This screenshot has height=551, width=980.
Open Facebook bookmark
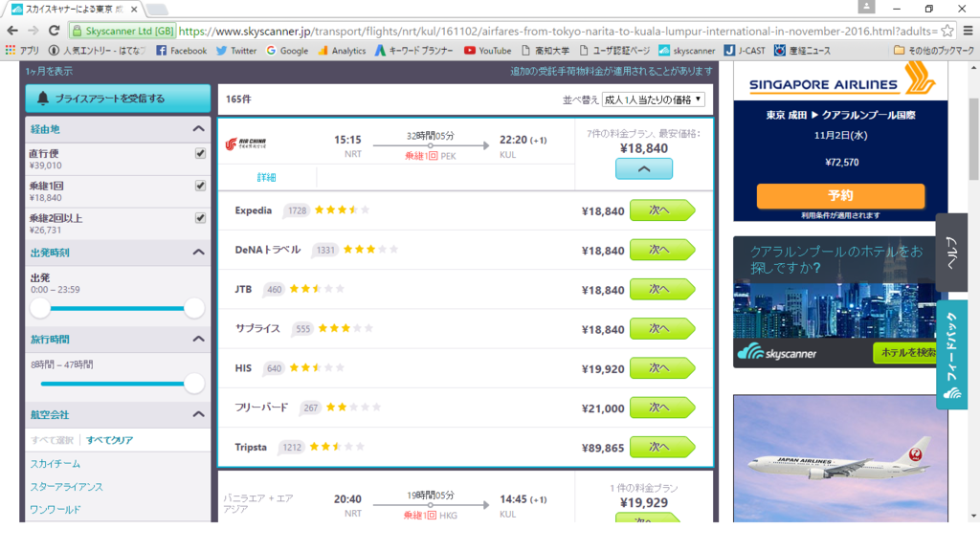coord(181,51)
